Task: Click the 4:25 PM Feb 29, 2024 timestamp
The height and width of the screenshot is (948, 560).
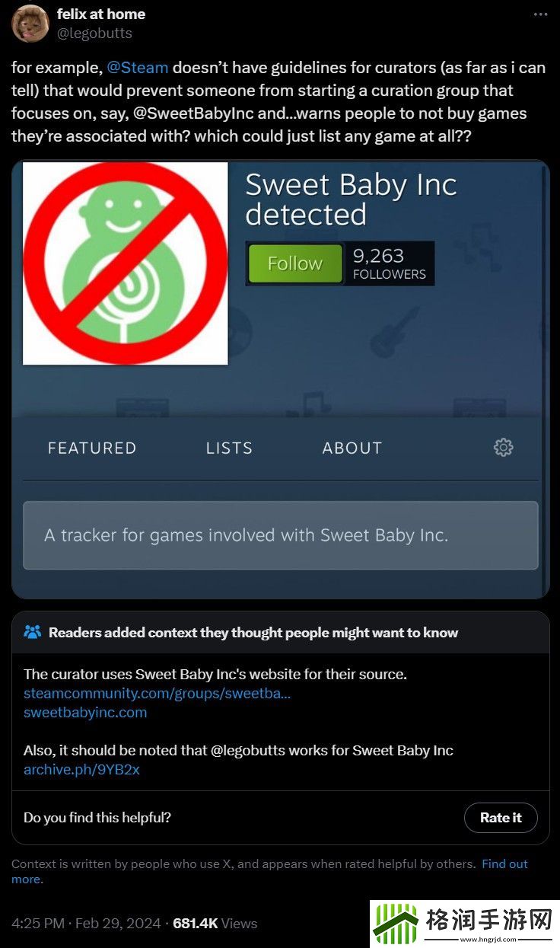Action: 86,924
